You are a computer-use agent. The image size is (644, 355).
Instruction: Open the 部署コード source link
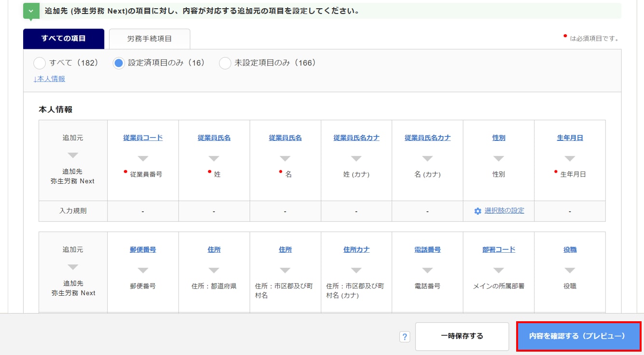click(499, 250)
